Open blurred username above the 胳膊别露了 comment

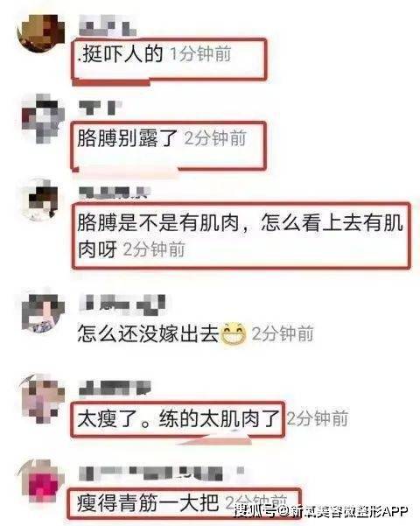(101, 108)
